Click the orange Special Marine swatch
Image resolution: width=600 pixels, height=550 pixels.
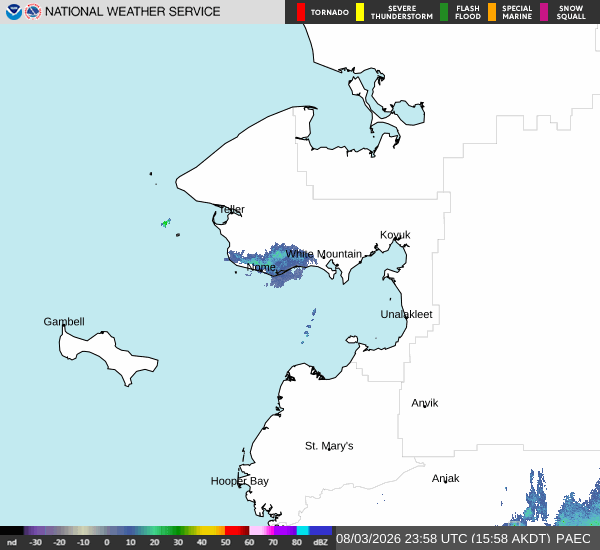pyautogui.click(x=492, y=12)
